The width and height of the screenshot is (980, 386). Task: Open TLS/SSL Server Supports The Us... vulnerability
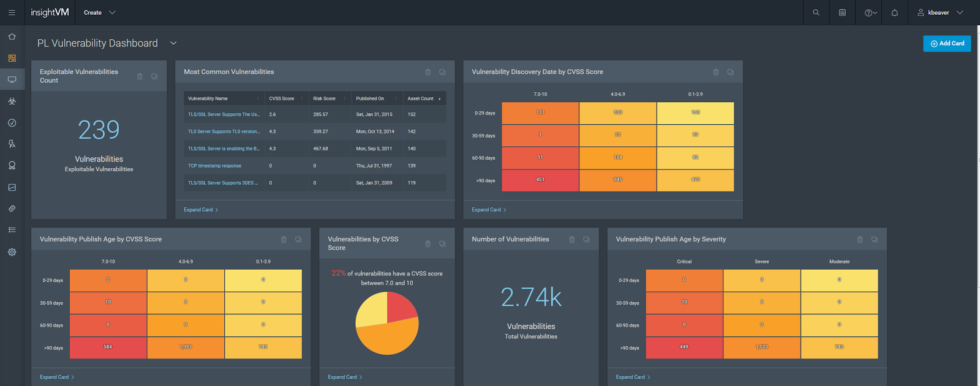224,114
